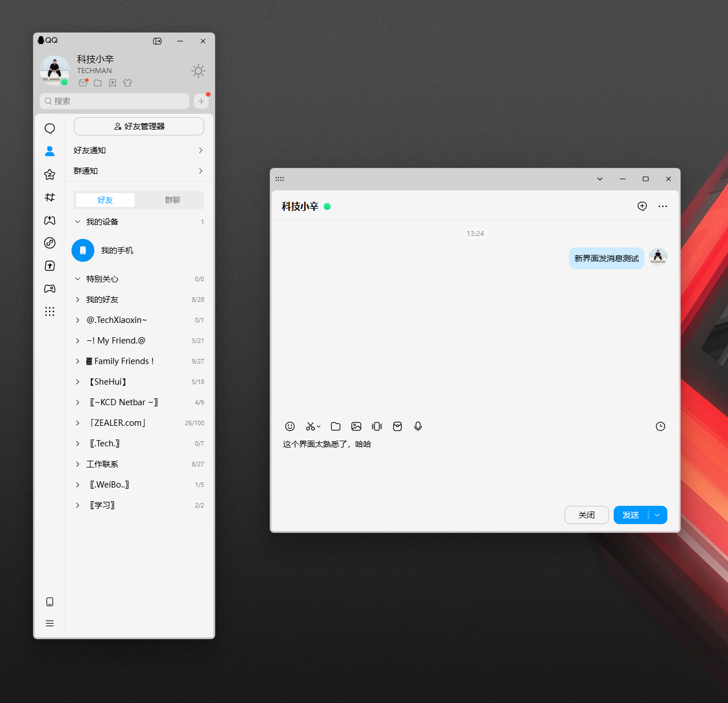This screenshot has height=703, width=728.
Task: Open the 好友管理器 button
Action: pos(139,126)
